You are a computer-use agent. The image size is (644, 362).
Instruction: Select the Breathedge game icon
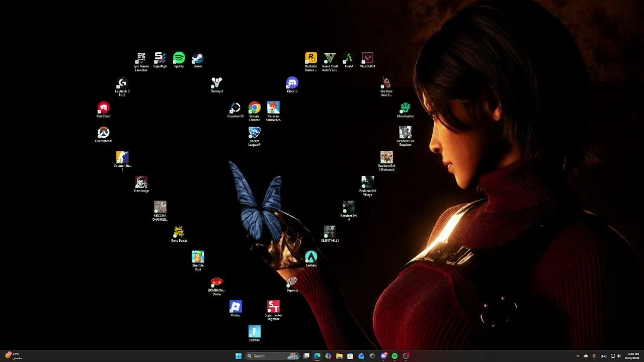pos(141,185)
